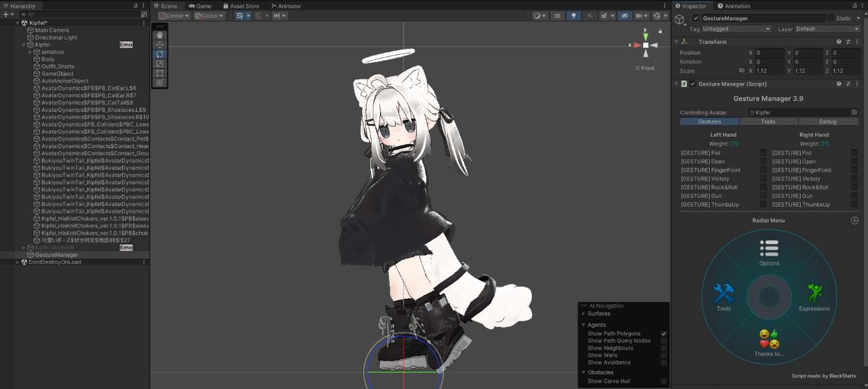868x389 pixels.
Task: Toggle scene audio icon
Action: point(590,16)
